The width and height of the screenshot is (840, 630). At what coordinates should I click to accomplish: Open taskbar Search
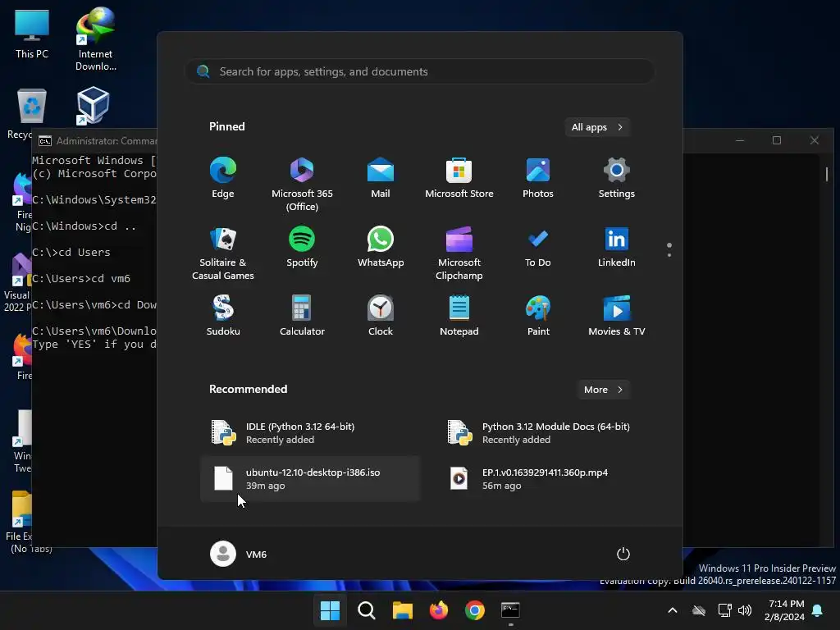367,609
